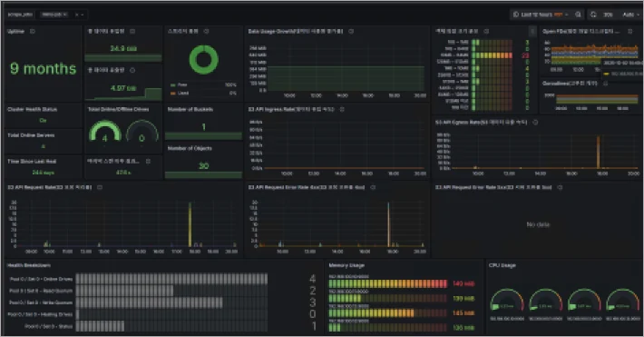This screenshot has width=644, height=337.
Task: Click the info icon beside Request Error Rate 5xx
Action: click(x=560, y=187)
